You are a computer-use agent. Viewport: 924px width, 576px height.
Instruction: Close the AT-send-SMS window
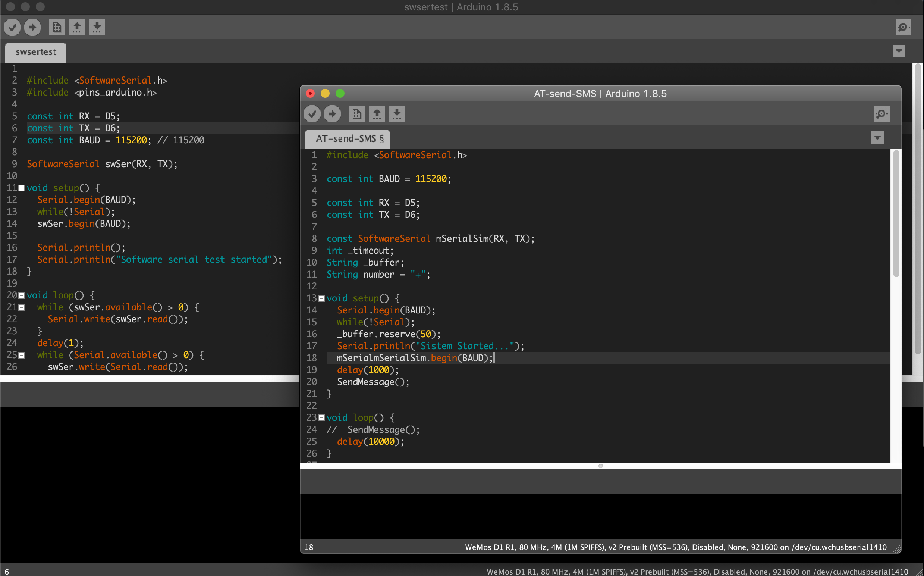tap(310, 93)
